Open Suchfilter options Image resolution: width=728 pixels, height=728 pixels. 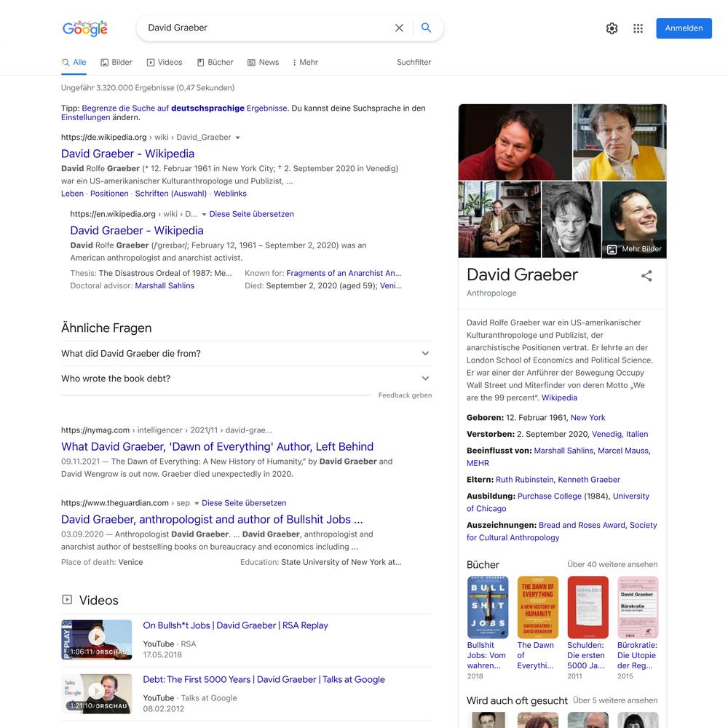pyautogui.click(x=414, y=62)
